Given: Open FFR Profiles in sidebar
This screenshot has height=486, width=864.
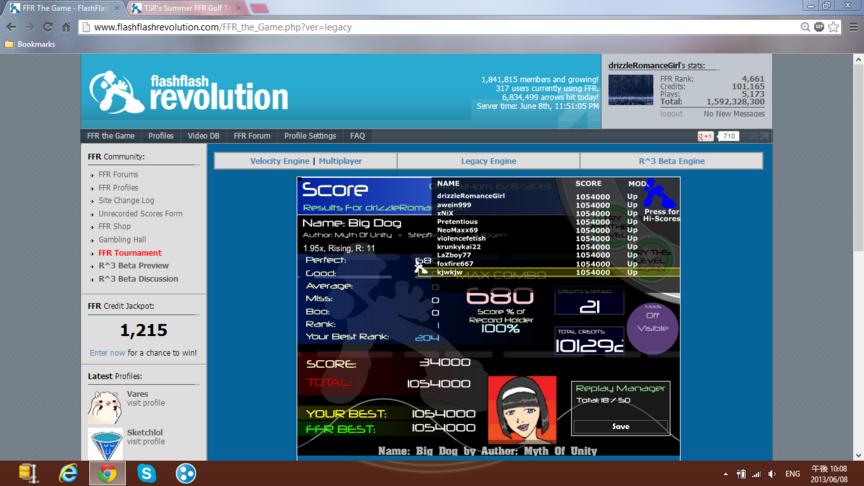Looking at the screenshot, I should (x=118, y=188).
